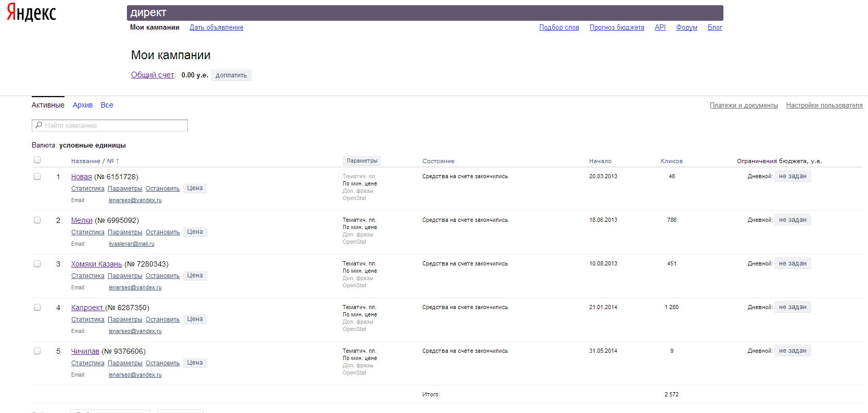The height and width of the screenshot is (413, 868).
Task: Switch to the Все tab
Action: tap(107, 105)
